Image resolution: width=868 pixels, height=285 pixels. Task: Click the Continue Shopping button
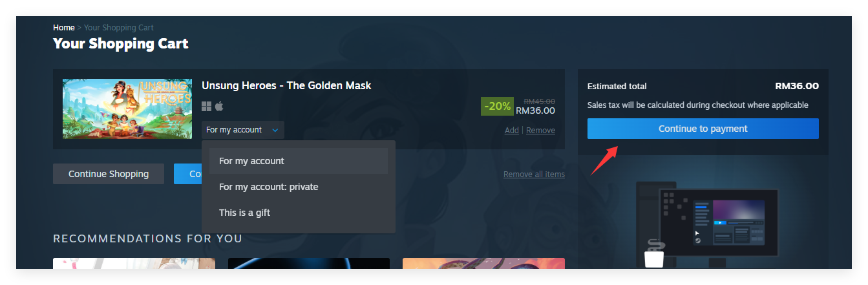(109, 174)
